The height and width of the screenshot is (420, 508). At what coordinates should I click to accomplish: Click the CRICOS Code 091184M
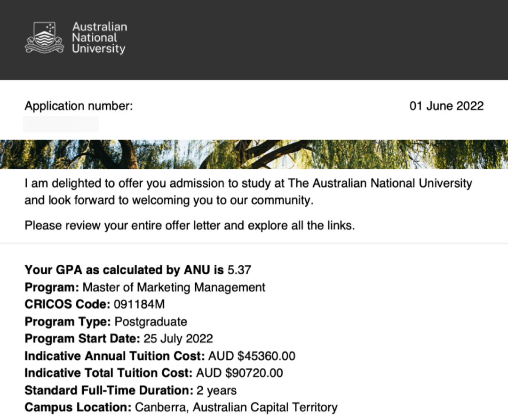139,304
